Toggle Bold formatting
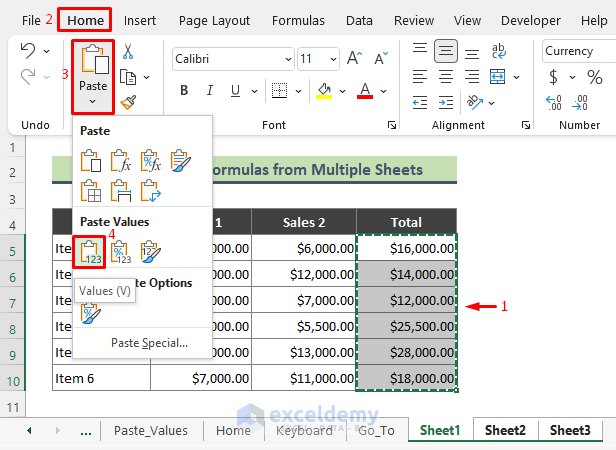 pos(184,91)
